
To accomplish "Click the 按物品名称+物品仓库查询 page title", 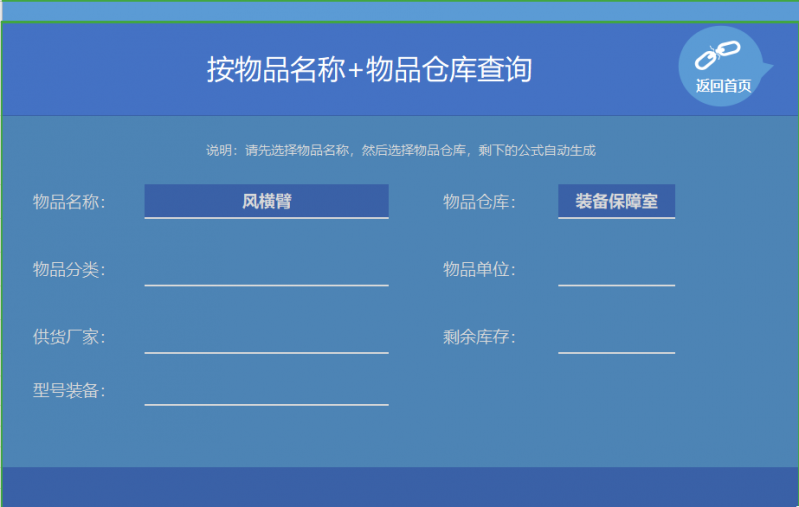I will click(369, 70).
